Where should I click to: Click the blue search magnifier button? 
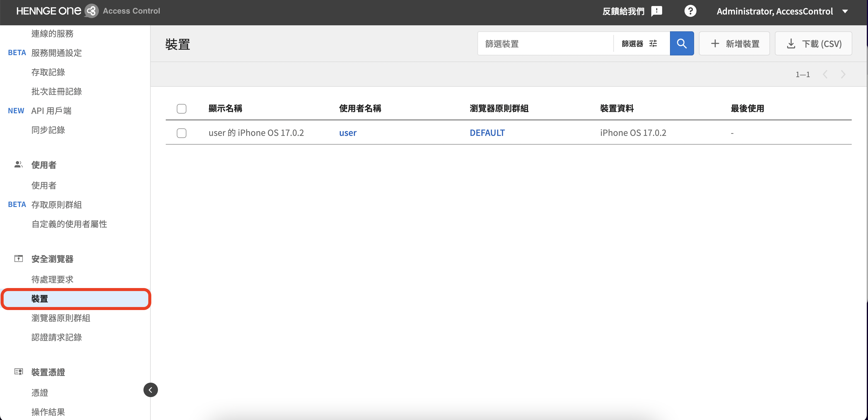[x=682, y=43]
